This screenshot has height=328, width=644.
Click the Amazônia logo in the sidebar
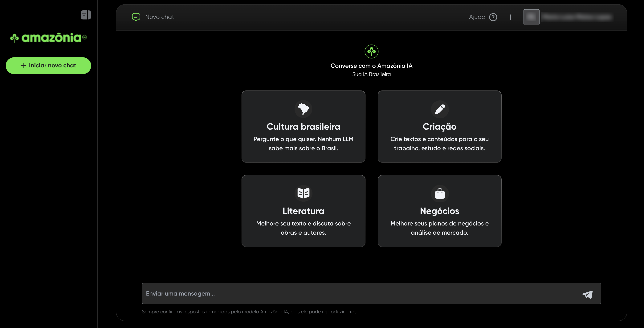click(48, 38)
